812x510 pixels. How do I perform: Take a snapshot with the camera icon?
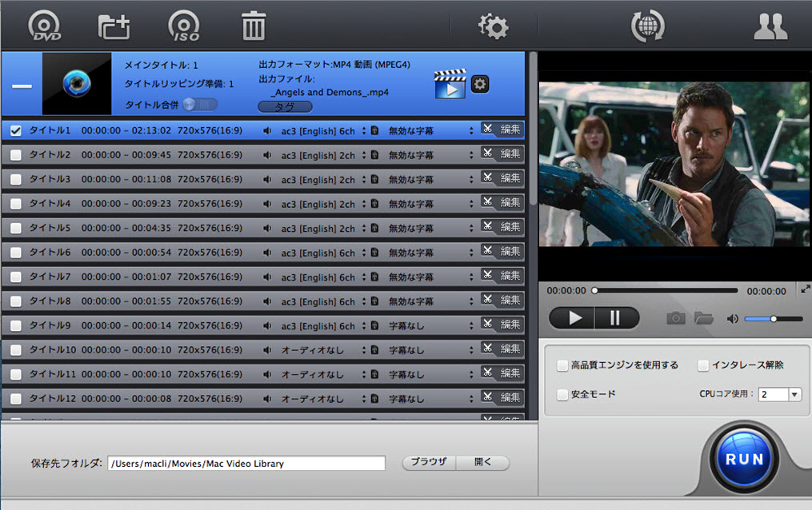[676, 318]
